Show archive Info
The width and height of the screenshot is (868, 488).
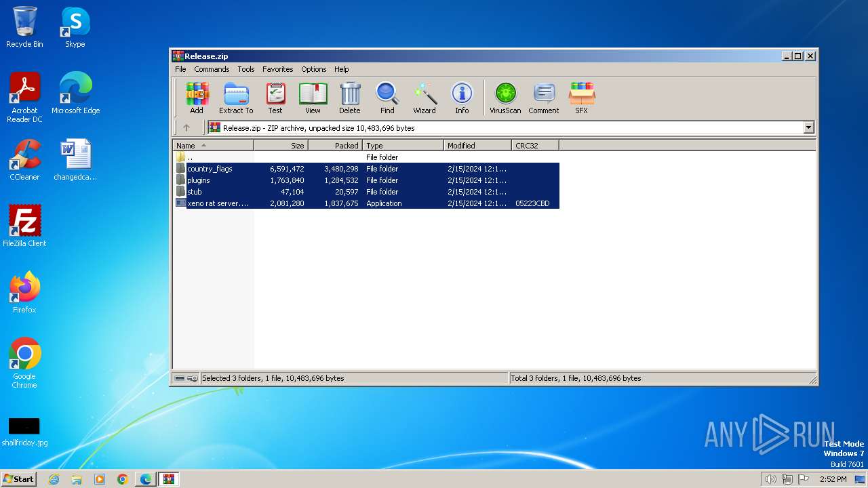[462, 98]
